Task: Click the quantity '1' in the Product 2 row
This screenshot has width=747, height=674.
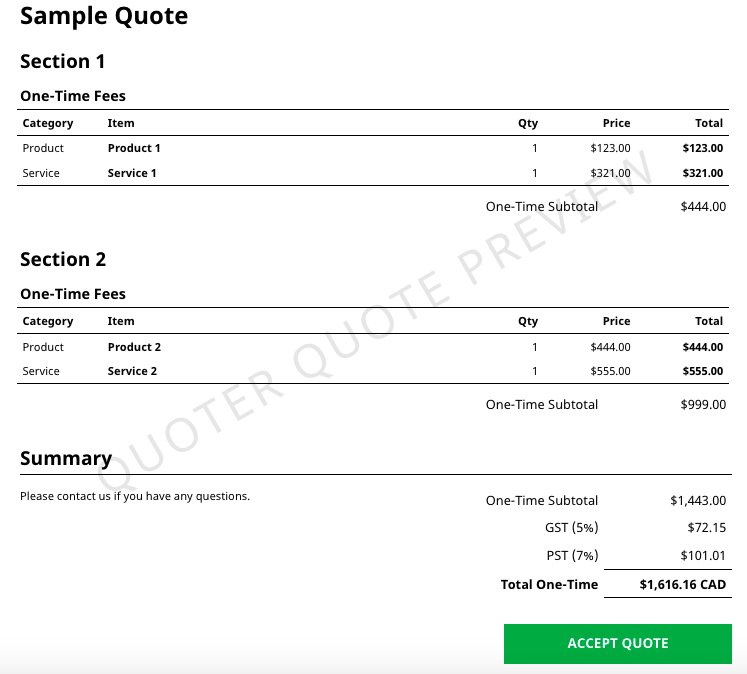Action: coord(535,347)
